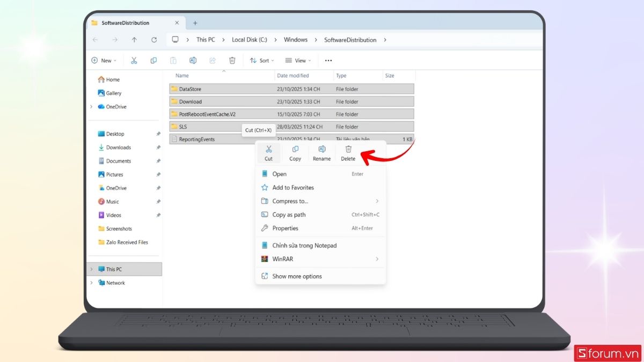
Task: Choose Show more options
Action: [x=320, y=276]
